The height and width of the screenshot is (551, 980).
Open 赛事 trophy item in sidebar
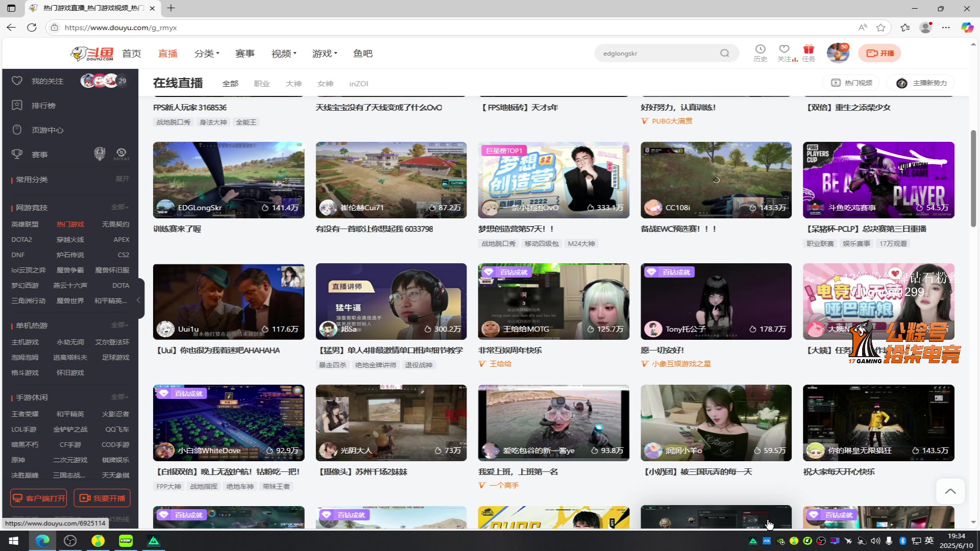[x=39, y=155]
